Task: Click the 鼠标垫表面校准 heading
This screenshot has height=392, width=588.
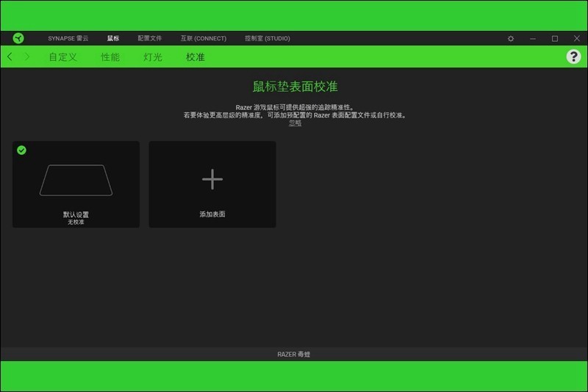Action: 295,87
